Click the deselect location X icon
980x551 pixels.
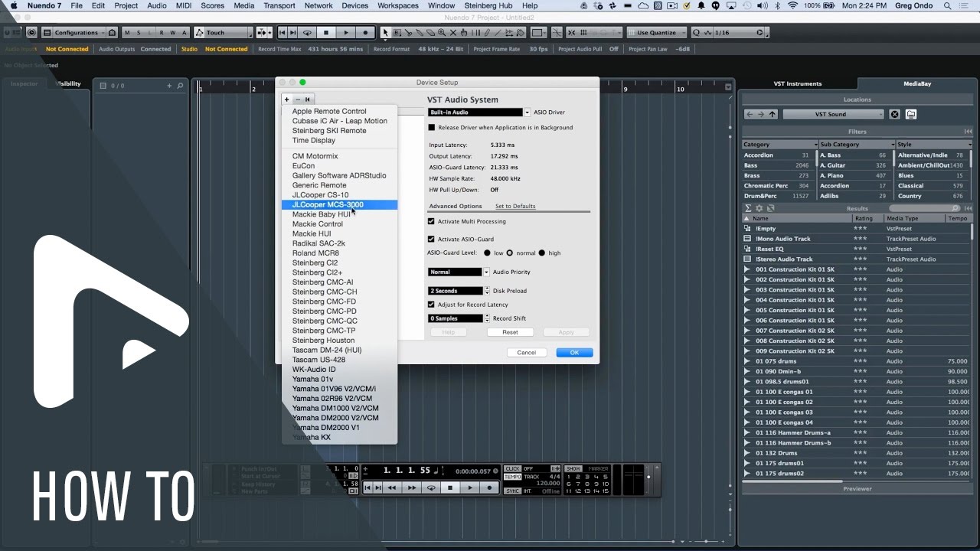[x=894, y=114]
